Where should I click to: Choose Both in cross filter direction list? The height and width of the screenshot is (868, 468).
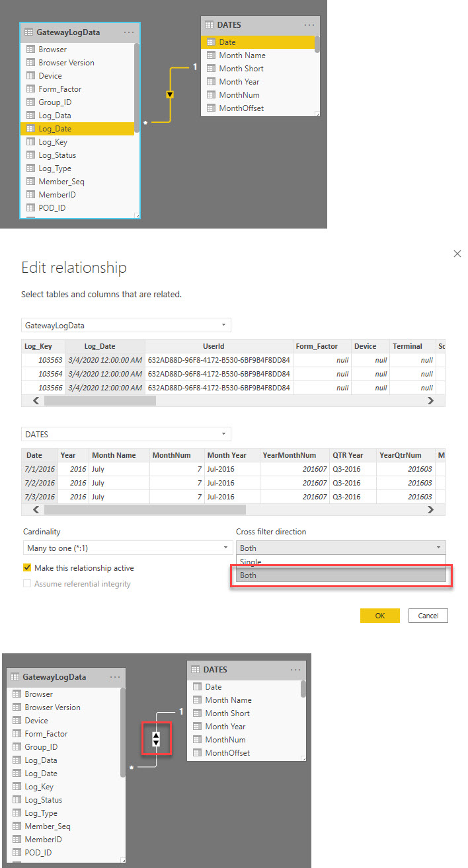(x=340, y=575)
